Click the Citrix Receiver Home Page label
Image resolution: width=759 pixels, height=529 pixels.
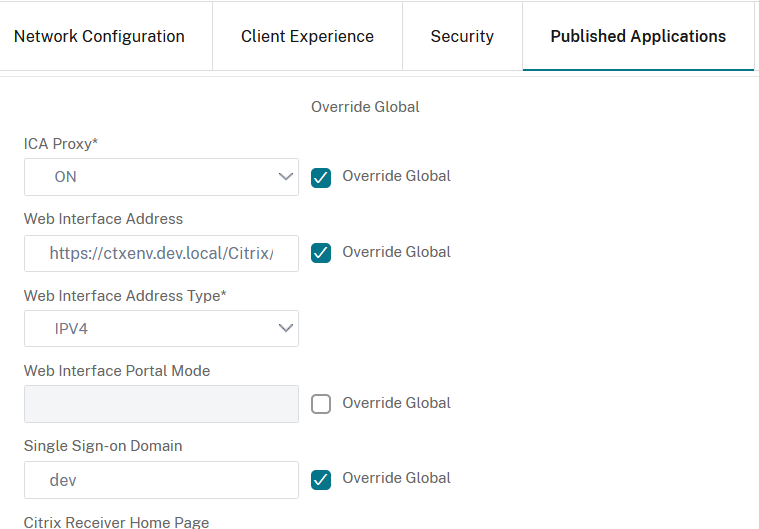pos(116,522)
